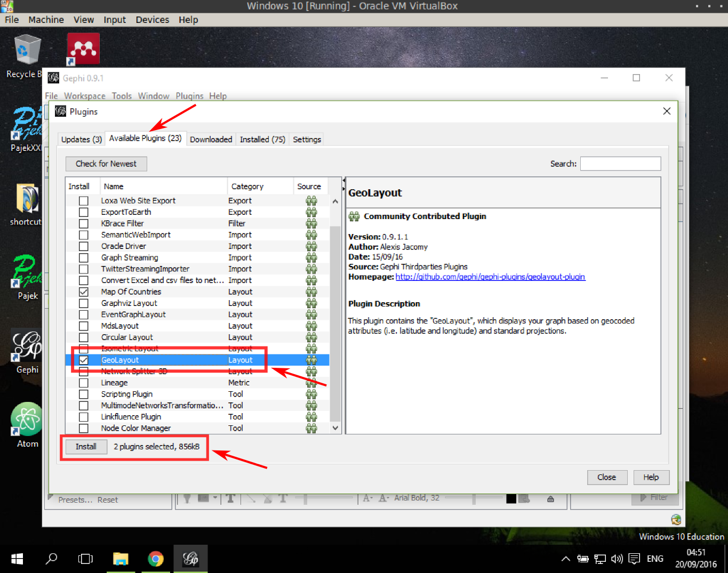728x573 pixels.
Task: Check the KBrace Filter checkbox
Action: pos(84,223)
